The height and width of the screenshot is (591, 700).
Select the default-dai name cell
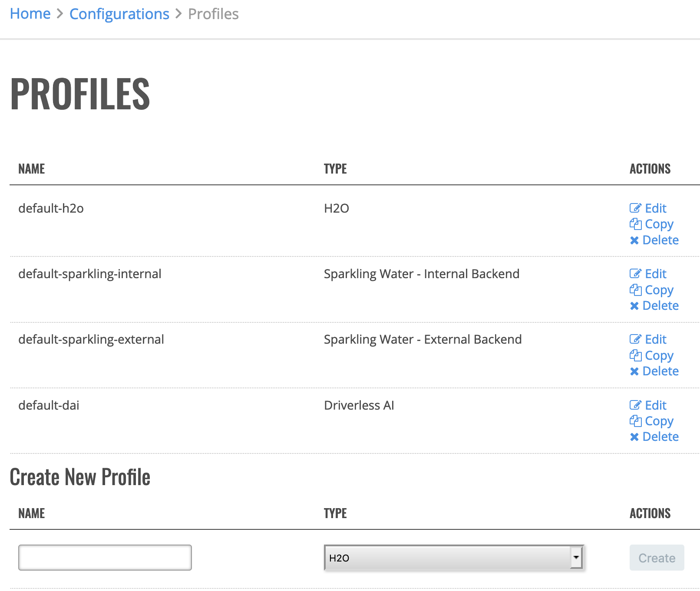(49, 405)
